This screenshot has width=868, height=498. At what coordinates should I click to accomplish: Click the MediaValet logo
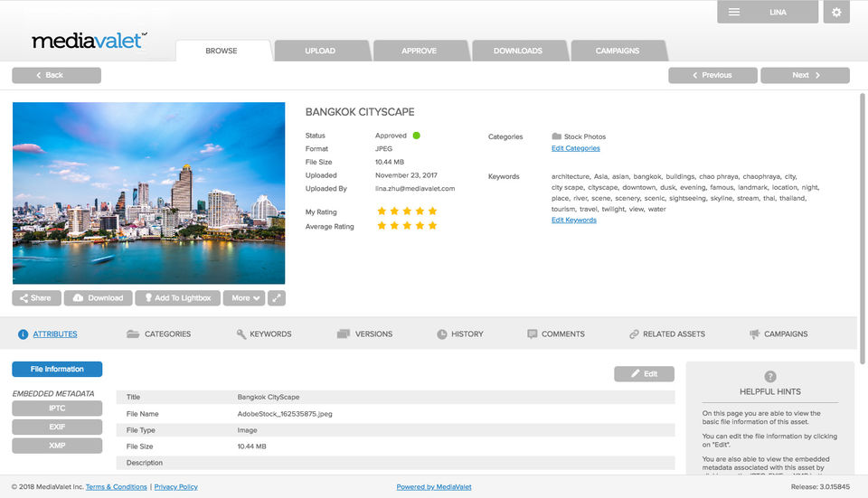[90, 41]
